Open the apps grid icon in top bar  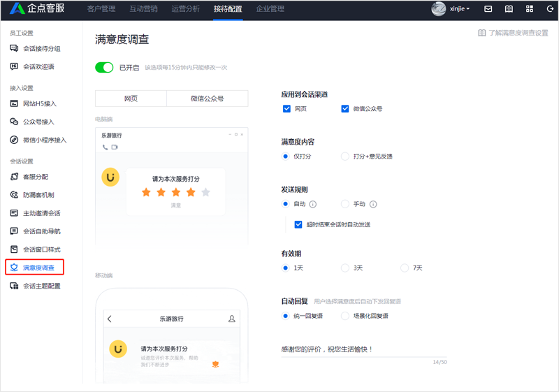click(x=530, y=9)
